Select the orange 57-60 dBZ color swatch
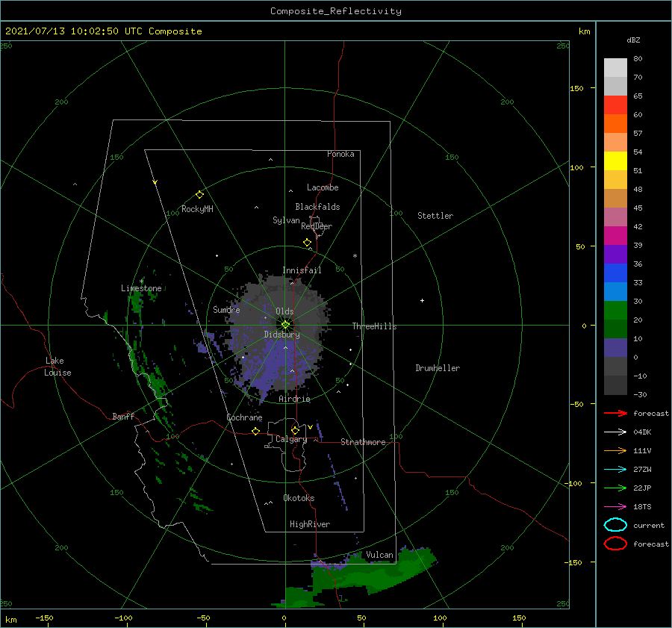672x628 pixels. [x=615, y=123]
